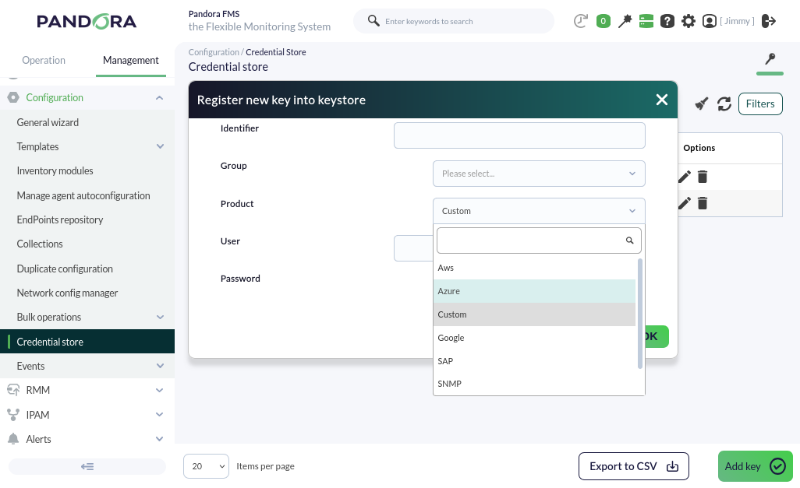Viewport: 800px width, 488px height.
Task: Click the Pandora FMS logo
Action: click(87, 21)
